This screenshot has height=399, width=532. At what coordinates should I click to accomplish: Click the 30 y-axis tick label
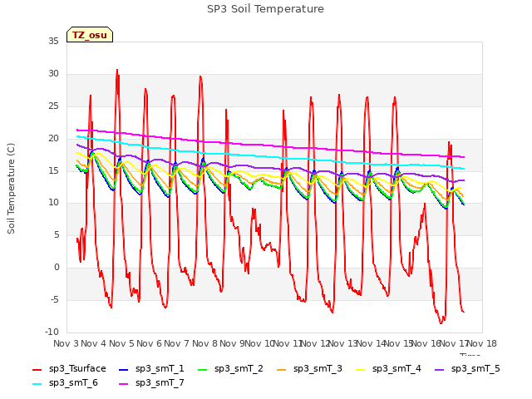pos(53,74)
